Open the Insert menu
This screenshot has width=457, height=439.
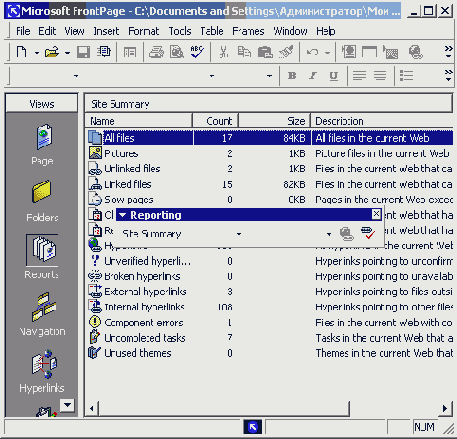click(106, 31)
